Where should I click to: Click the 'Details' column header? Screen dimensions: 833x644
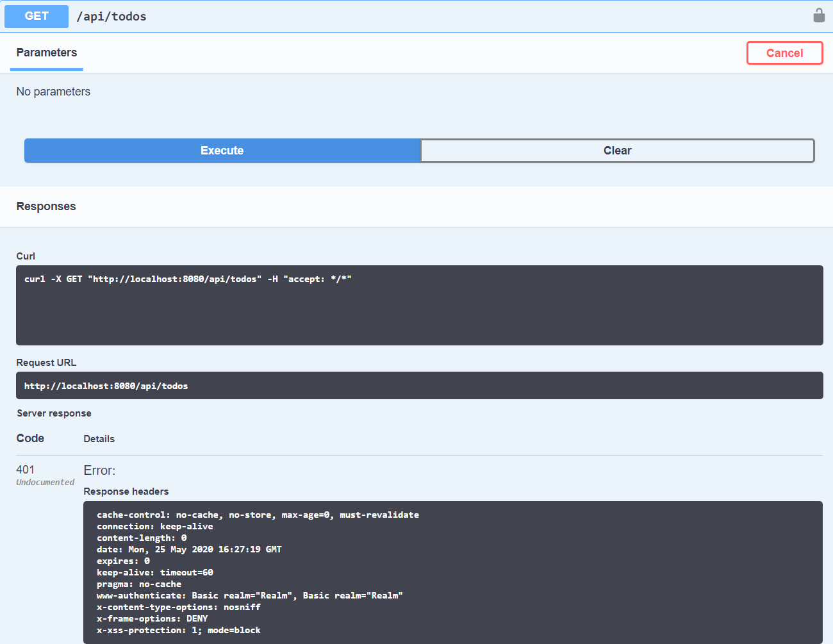pyautogui.click(x=99, y=439)
